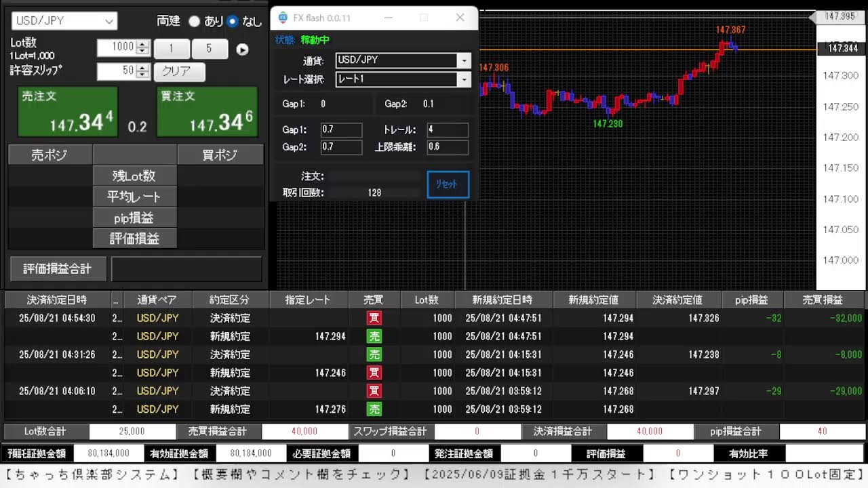
Task: Click the round play arrow icon
Action: (x=242, y=49)
